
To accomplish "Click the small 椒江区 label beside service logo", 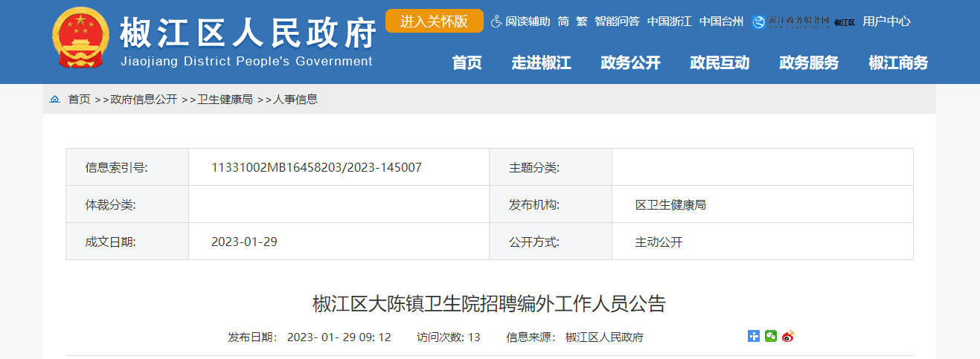I will pos(845,22).
